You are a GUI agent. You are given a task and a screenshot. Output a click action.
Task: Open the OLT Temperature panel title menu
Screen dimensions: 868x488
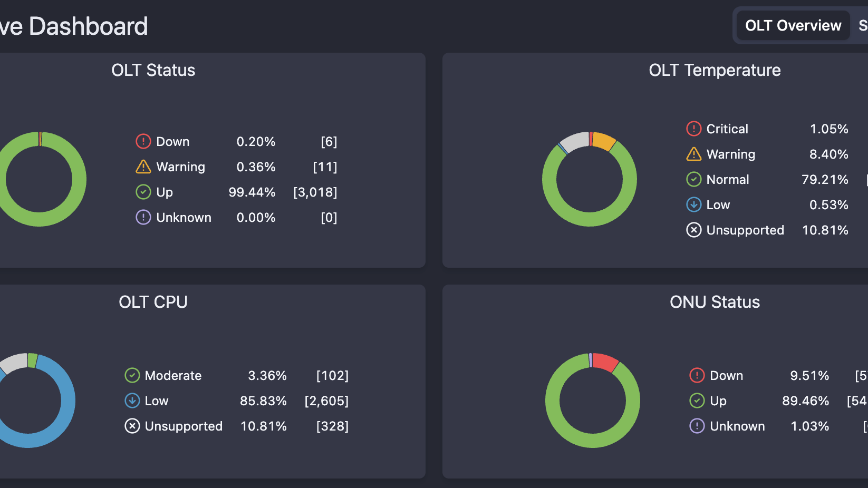pyautogui.click(x=715, y=70)
